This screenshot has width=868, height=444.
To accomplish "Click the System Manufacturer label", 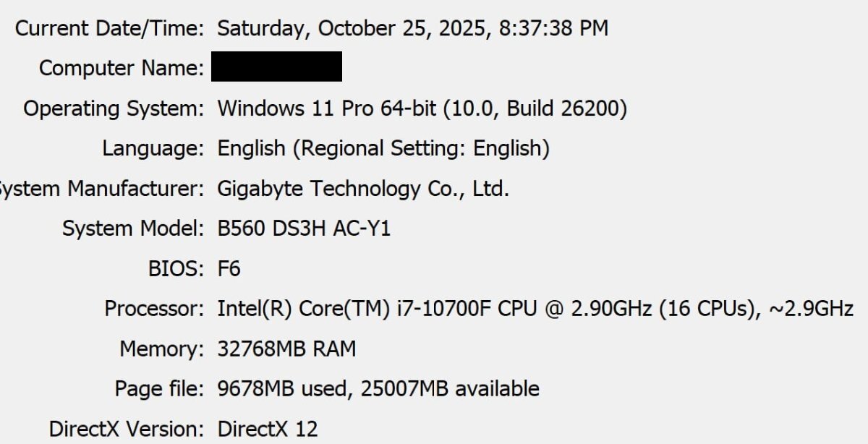I will tap(101, 189).
